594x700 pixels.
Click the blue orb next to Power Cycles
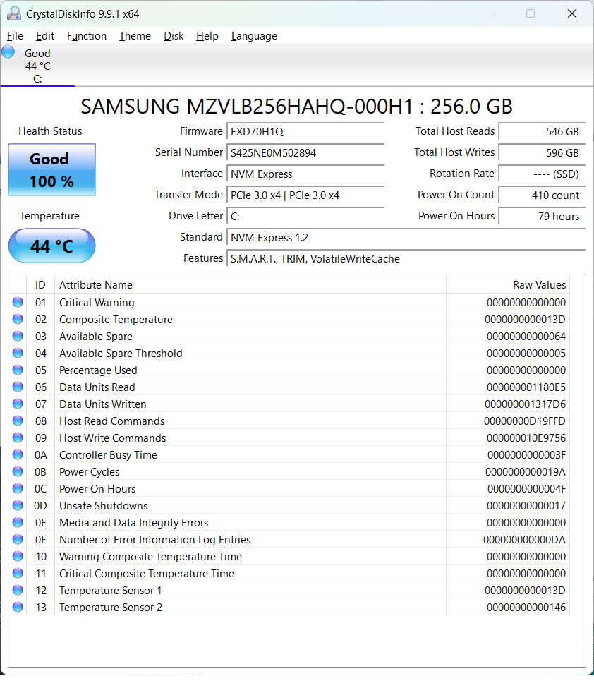click(x=18, y=471)
